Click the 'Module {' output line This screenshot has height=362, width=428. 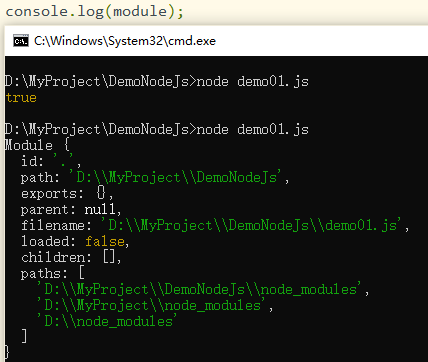point(37,145)
